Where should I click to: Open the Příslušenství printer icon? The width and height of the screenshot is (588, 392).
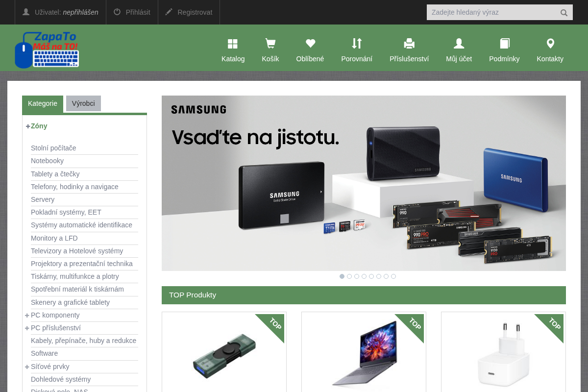pyautogui.click(x=409, y=44)
